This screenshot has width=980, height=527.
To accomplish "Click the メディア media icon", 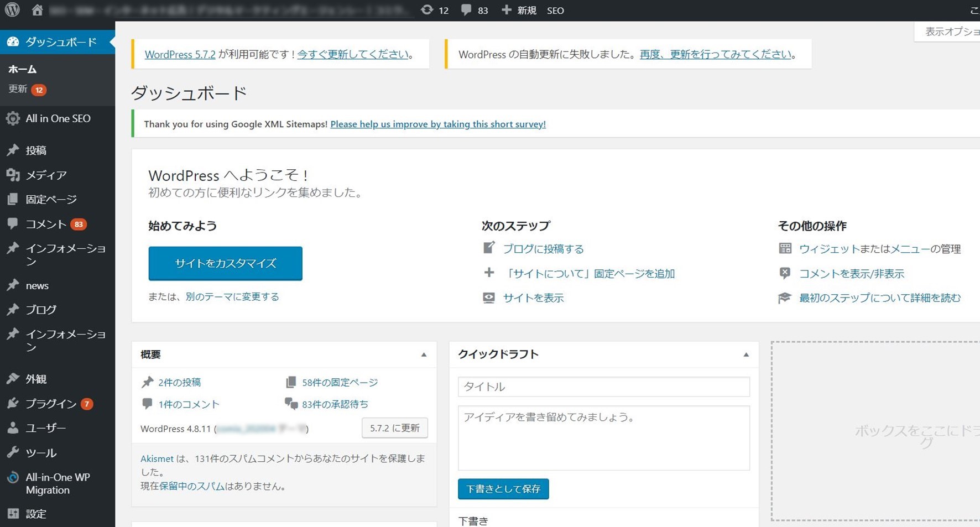I will (x=13, y=175).
